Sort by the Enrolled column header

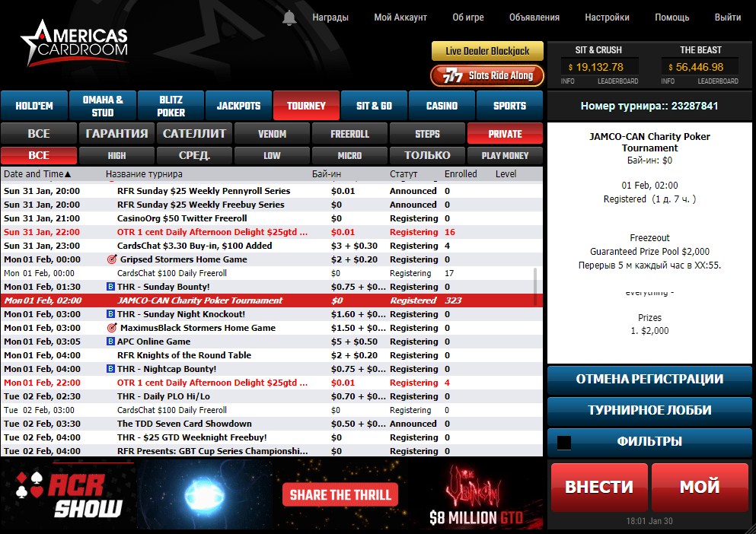pyautogui.click(x=461, y=174)
